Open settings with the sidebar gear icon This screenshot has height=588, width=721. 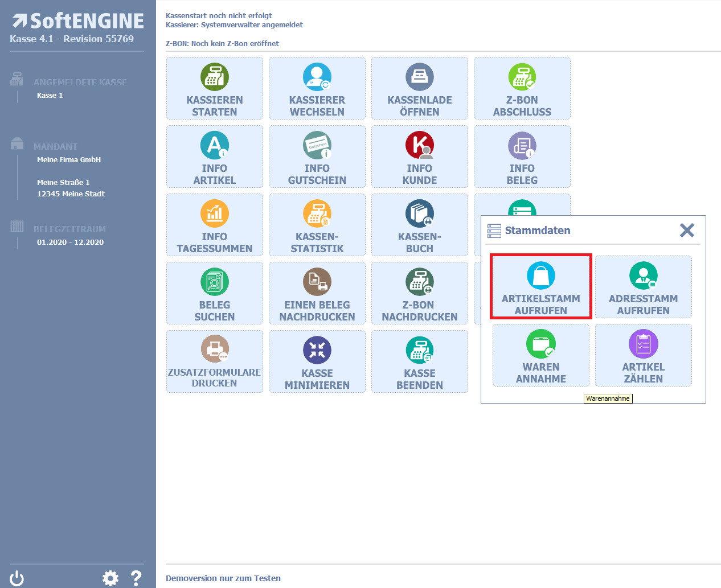click(110, 578)
